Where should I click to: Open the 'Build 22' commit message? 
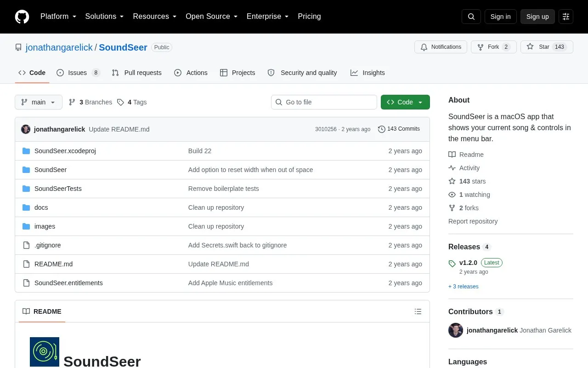click(x=200, y=151)
